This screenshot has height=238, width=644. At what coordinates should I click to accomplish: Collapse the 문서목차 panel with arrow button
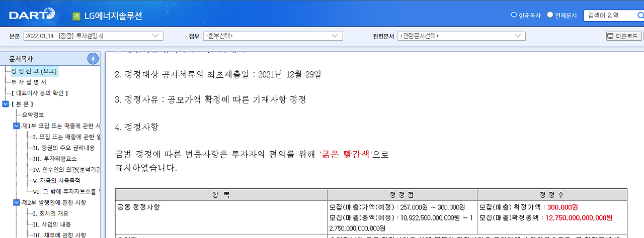(93, 59)
